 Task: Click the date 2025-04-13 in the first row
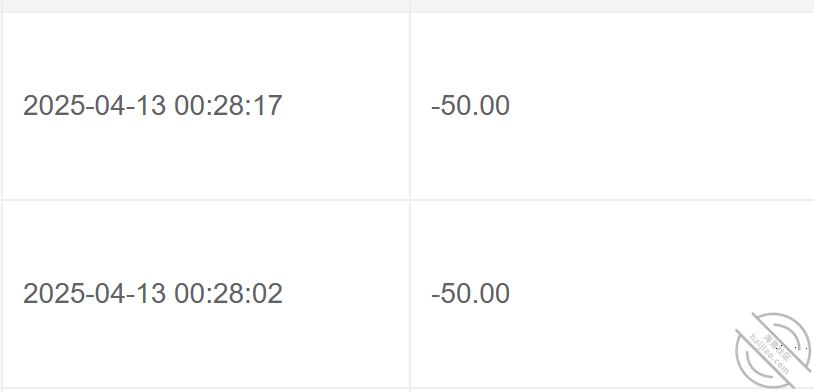(94, 105)
